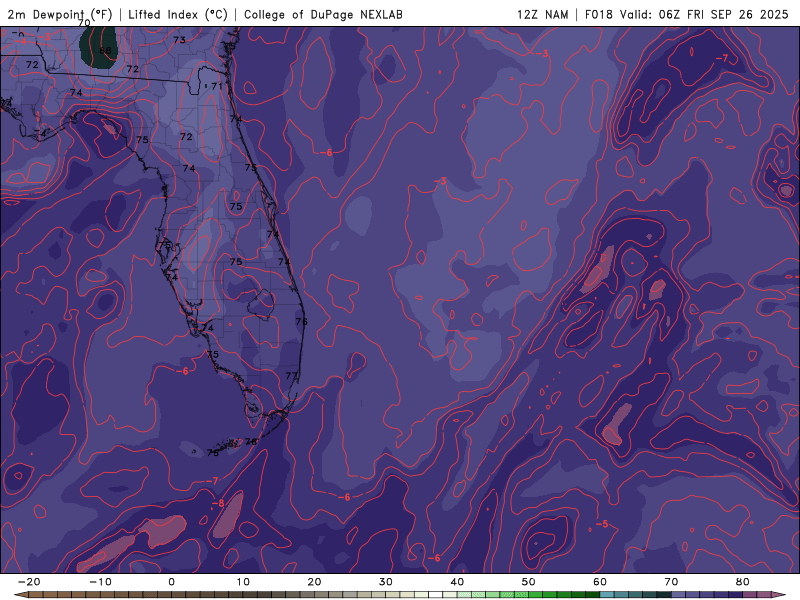Click the '-8' lifted index contour label
800x600 pixels.
click(218, 503)
